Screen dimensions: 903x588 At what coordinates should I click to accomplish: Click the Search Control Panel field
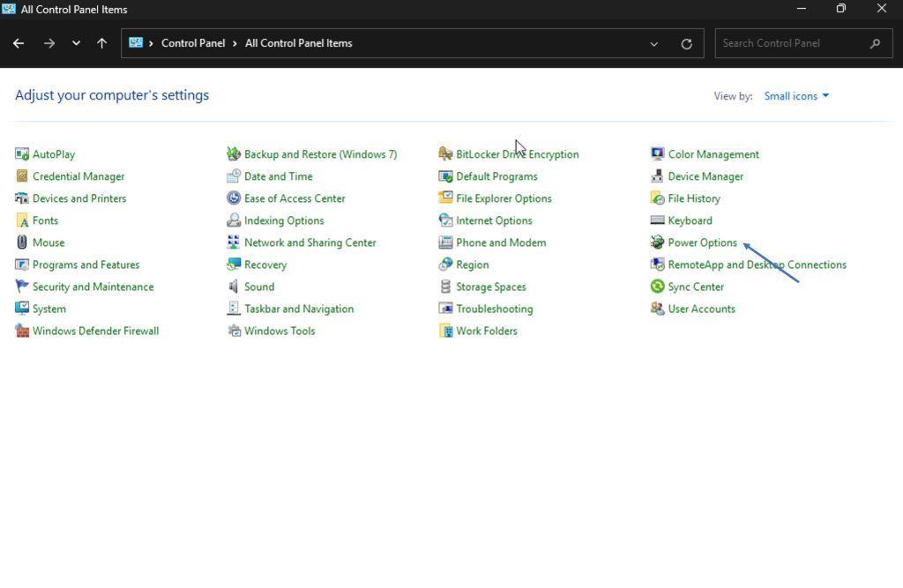tap(804, 43)
